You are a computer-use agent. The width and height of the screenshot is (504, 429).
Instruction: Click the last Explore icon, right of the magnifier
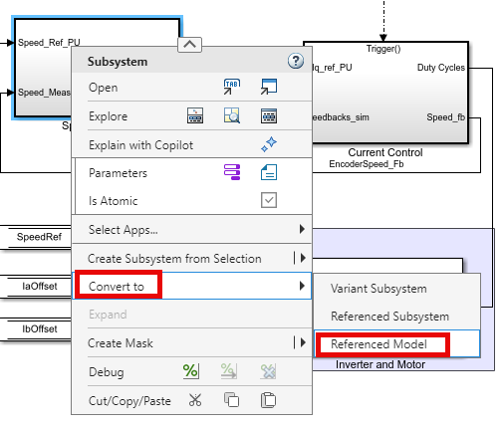[269, 115]
